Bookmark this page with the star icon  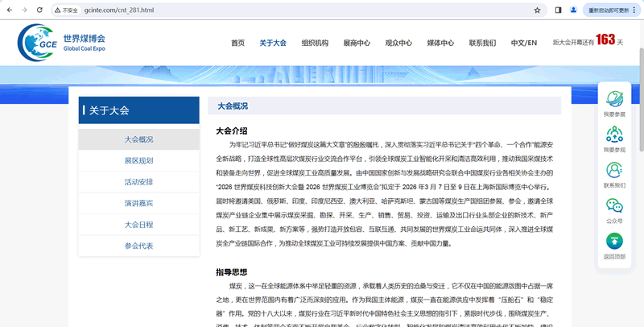coord(537,10)
